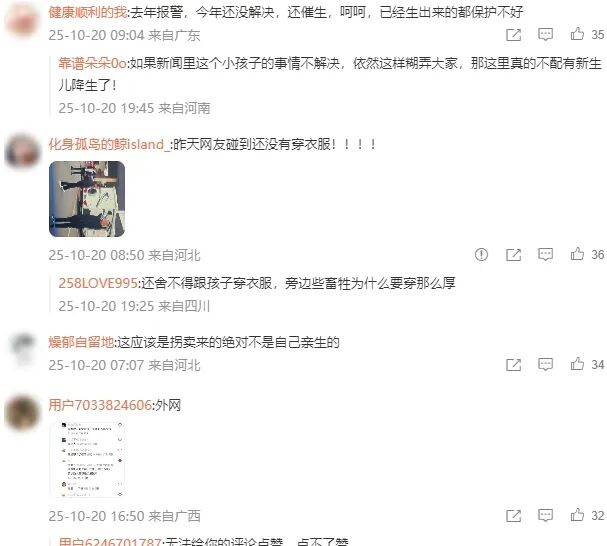Screen dimensions: 607x546
Task: Share 燥郁自留地's comment
Action: coord(514,365)
